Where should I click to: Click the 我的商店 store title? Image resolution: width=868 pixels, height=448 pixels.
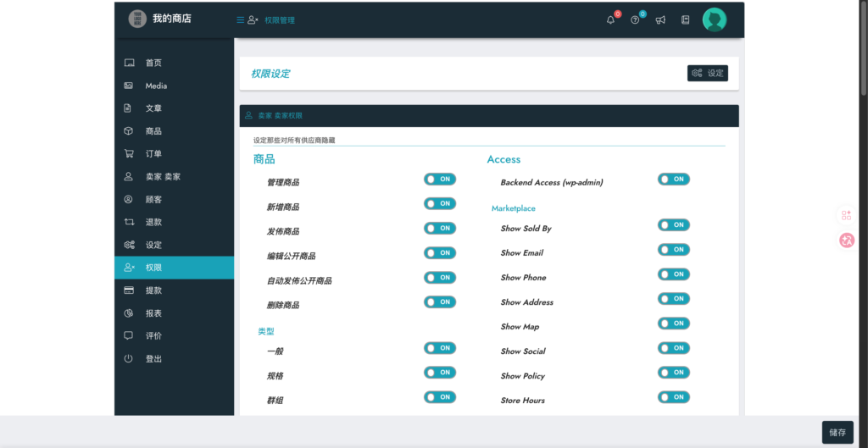[x=172, y=19]
